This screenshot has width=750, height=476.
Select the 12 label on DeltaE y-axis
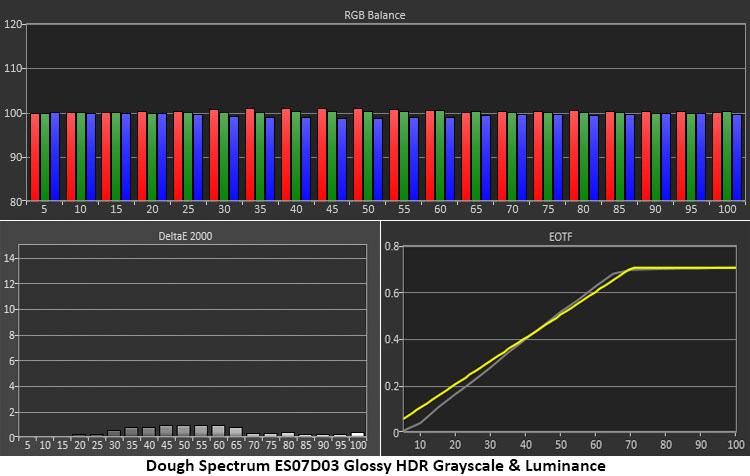point(10,284)
